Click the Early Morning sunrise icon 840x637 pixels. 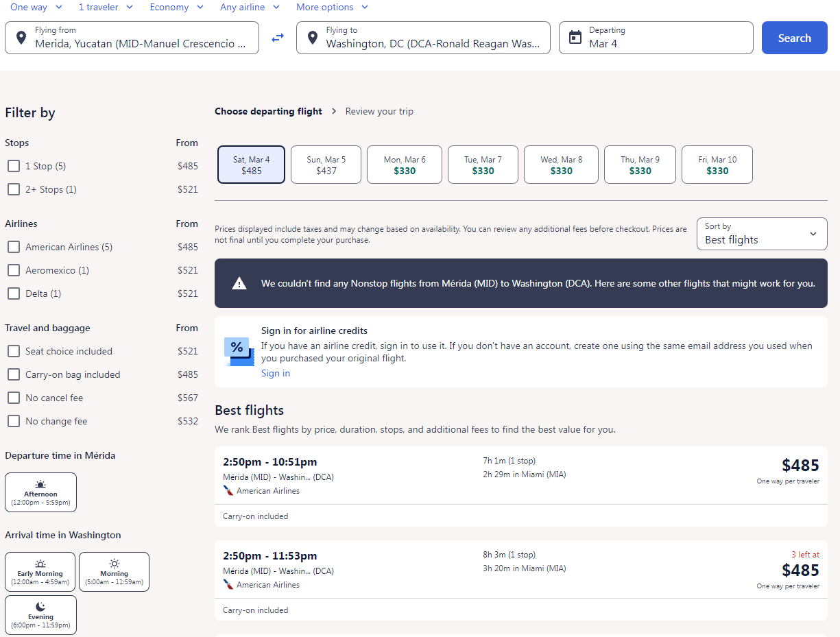(x=40, y=564)
